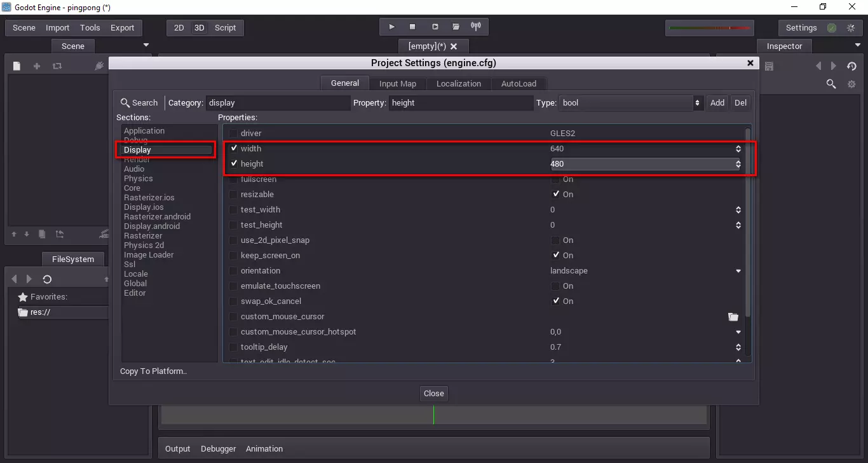The width and height of the screenshot is (868, 463).
Task: Click the magnifier icon in Inspector panel
Action: click(831, 84)
